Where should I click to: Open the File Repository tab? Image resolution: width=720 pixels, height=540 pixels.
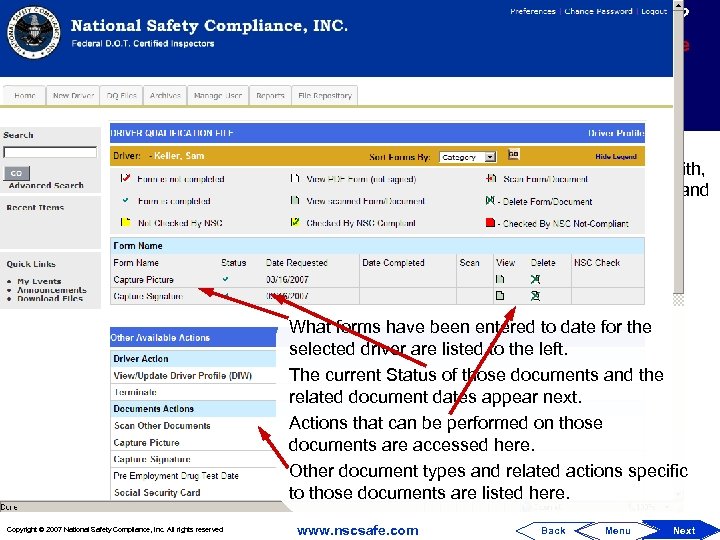coord(325,96)
